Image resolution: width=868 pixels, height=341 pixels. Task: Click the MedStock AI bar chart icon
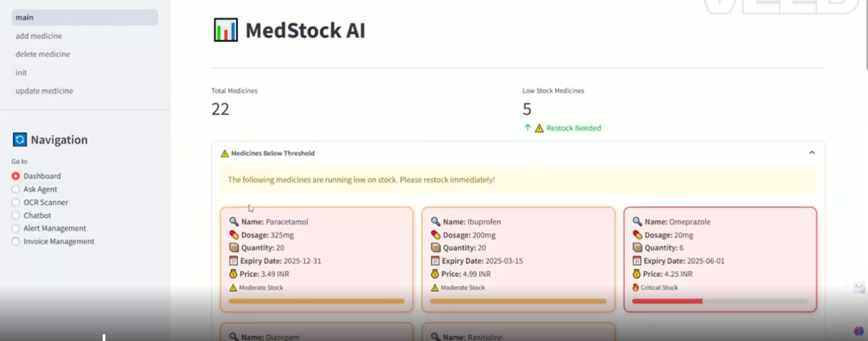[x=225, y=30]
